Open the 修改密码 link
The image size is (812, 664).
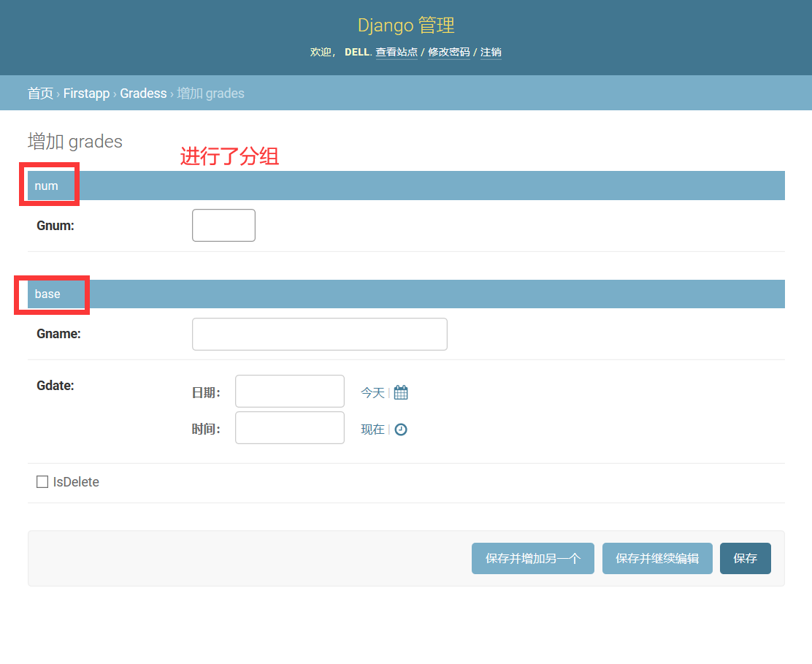click(x=449, y=52)
